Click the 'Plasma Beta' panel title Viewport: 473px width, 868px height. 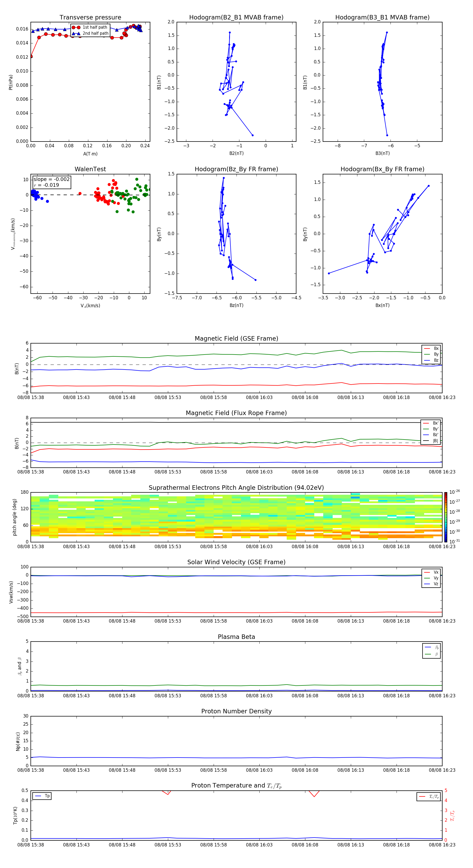(x=236, y=637)
